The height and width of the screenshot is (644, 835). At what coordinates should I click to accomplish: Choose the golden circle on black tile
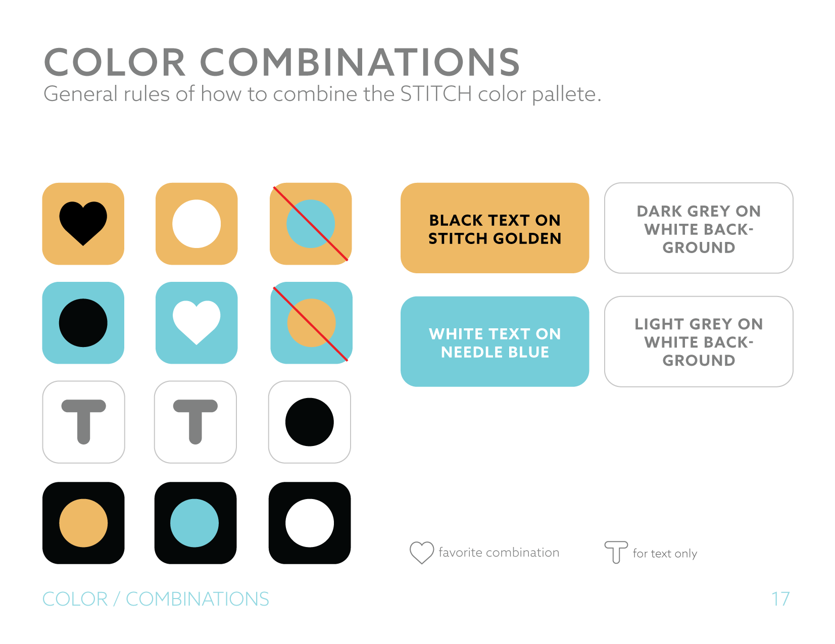coord(83,523)
